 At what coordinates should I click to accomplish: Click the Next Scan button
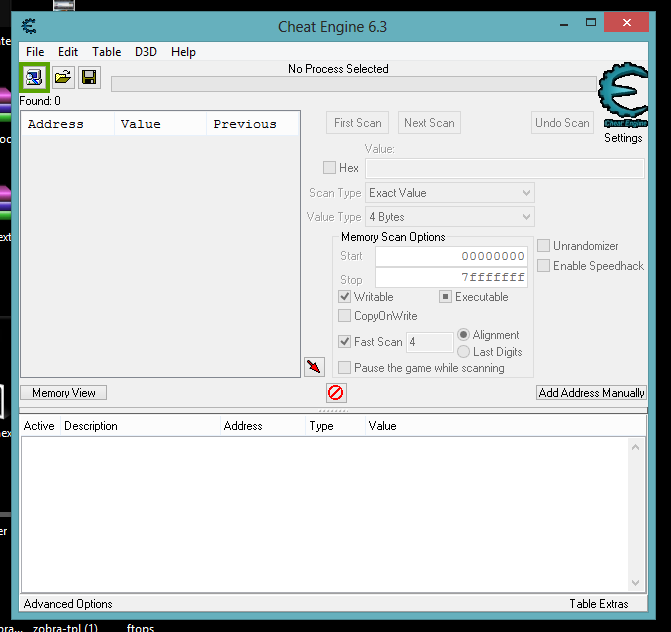[x=430, y=123]
